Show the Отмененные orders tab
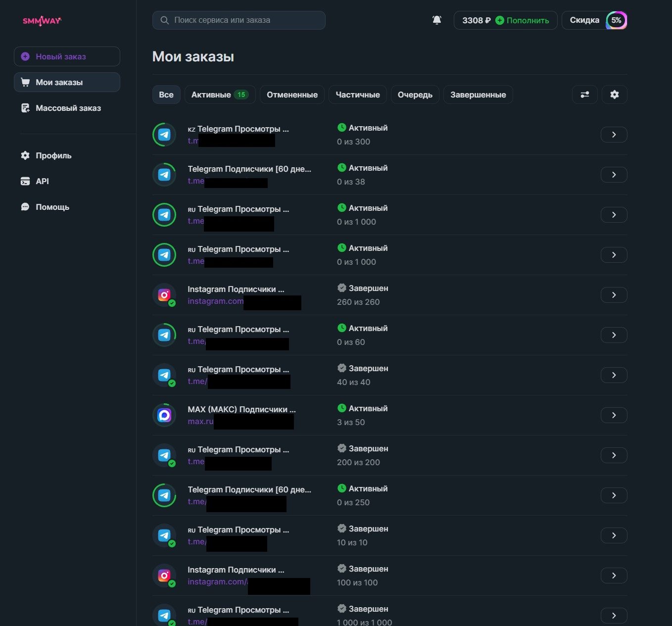 292,95
